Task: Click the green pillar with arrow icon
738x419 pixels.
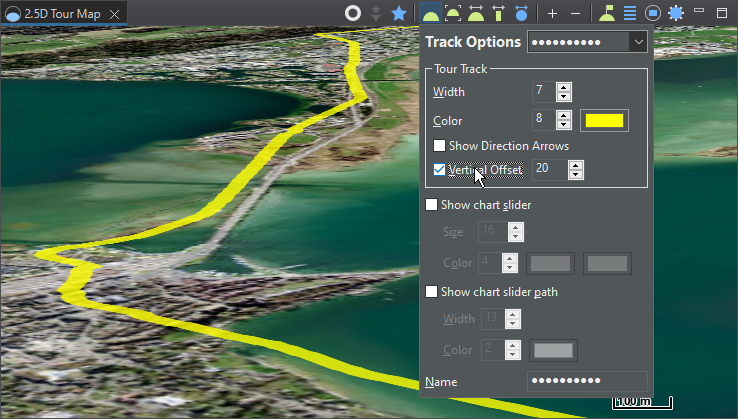Action: pos(498,13)
